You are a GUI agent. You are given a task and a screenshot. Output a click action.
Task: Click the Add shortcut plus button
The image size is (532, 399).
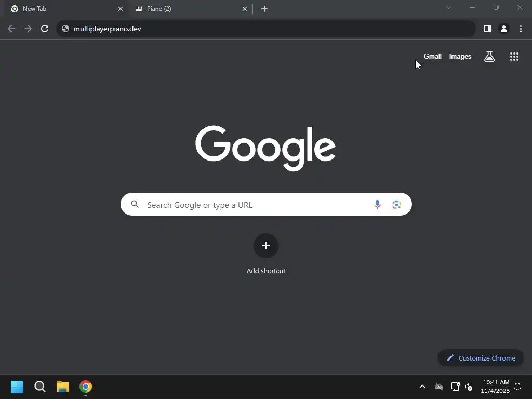point(266,246)
